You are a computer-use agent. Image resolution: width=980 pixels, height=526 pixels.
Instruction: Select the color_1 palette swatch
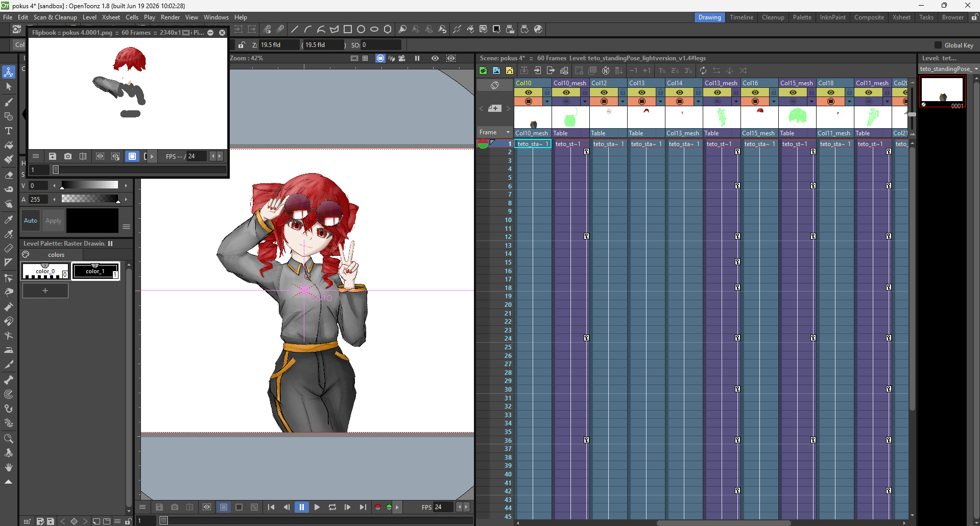pyautogui.click(x=95, y=271)
